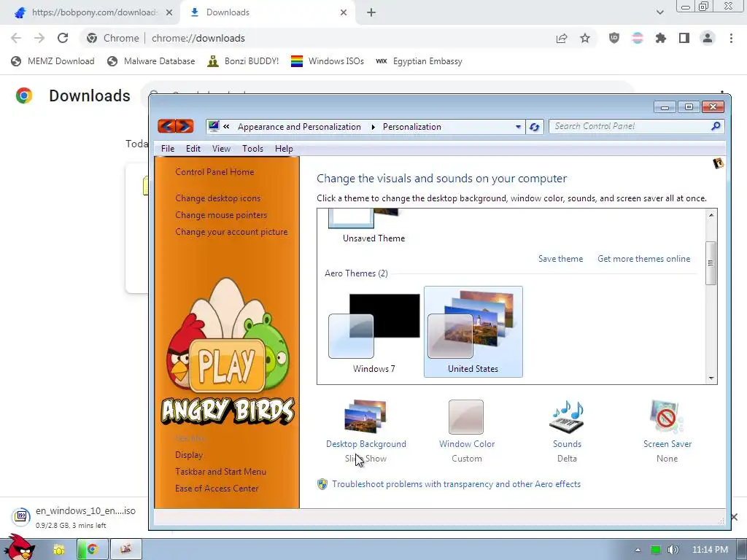Open Chrome three-dot menu
Screen dimensions: 747x560
pos(731,38)
